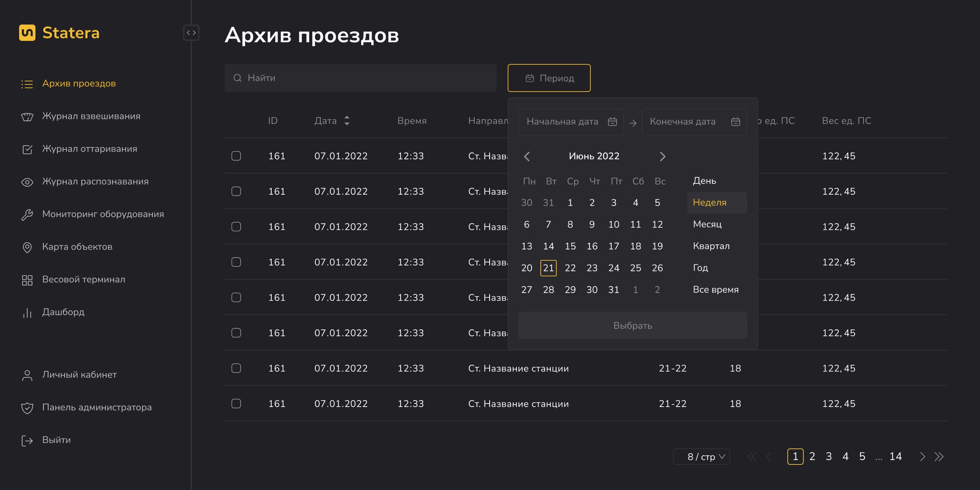Tick checkbox in seventh table row
The height and width of the screenshot is (490, 980).
[236, 368]
